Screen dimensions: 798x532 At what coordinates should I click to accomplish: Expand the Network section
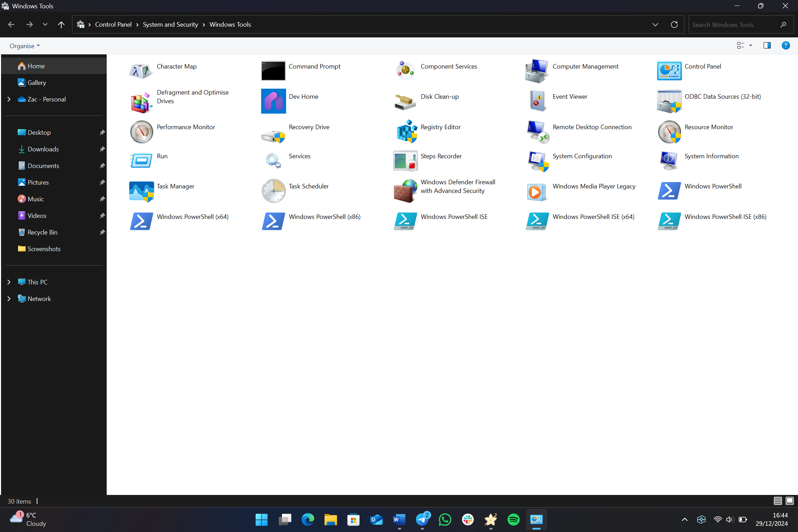point(9,299)
